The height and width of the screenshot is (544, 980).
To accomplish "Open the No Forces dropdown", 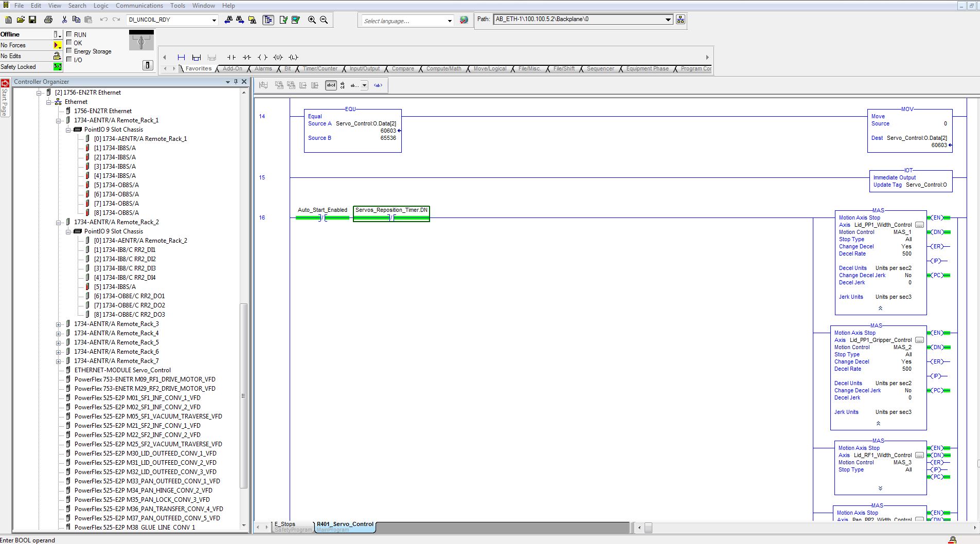I will 58,45.
